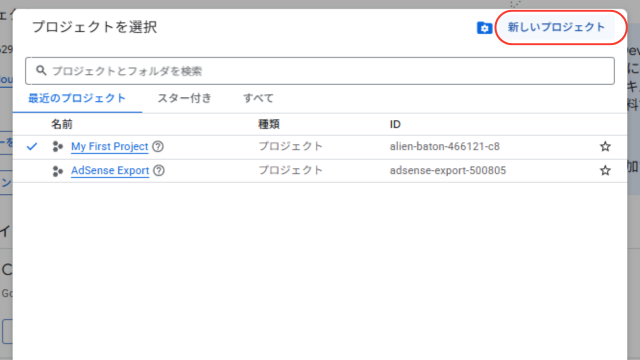The width and height of the screenshot is (640, 360).
Task: Open the AdSense Export project link
Action: [110, 171]
